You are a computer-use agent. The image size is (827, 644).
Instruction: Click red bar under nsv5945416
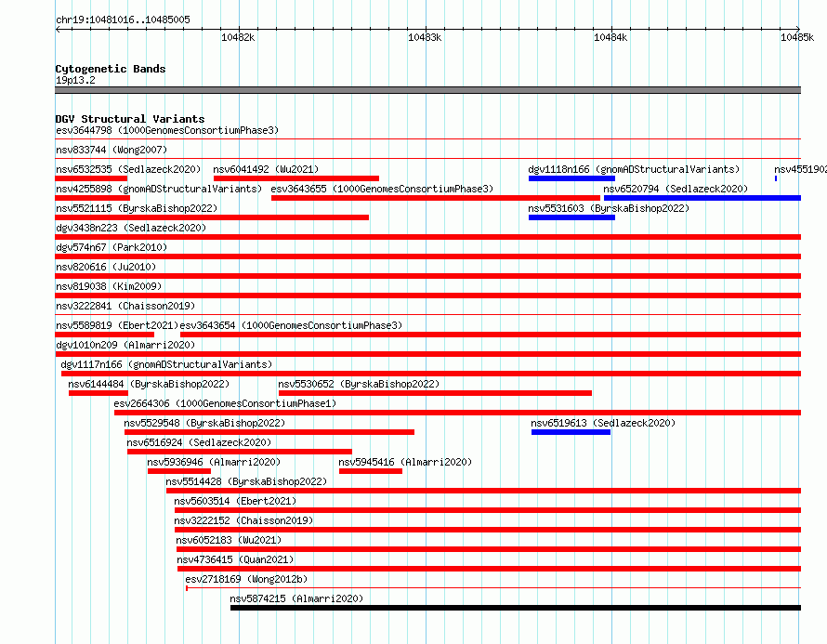click(x=370, y=471)
